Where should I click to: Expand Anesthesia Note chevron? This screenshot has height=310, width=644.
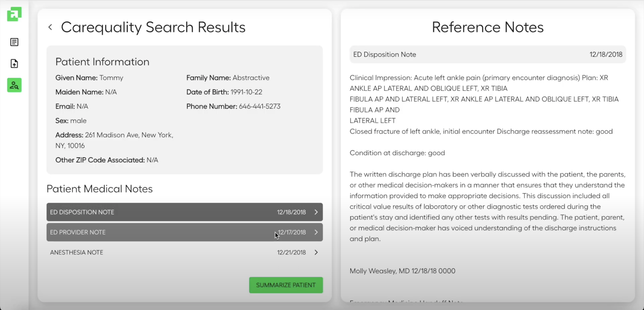(316, 252)
